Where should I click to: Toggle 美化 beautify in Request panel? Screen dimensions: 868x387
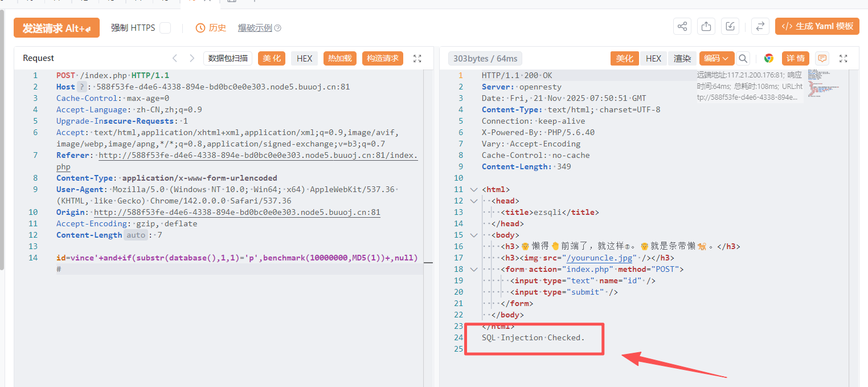(272, 58)
